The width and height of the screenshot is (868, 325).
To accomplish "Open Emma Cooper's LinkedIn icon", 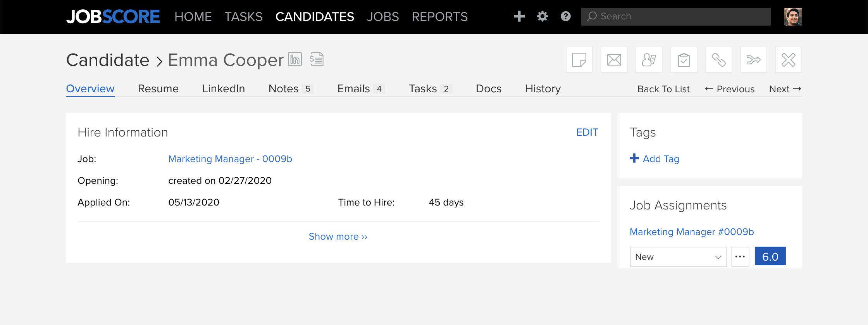I will tap(295, 60).
